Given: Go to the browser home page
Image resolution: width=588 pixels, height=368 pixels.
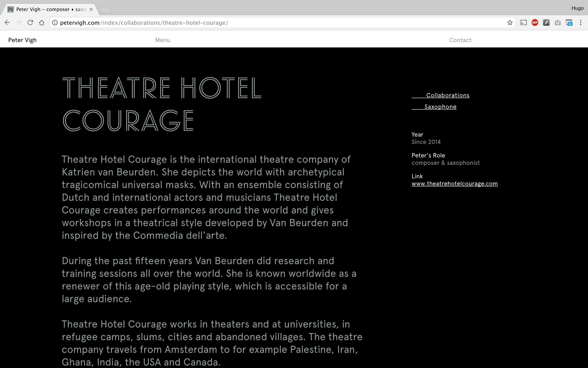Looking at the screenshot, I should (42, 23).
